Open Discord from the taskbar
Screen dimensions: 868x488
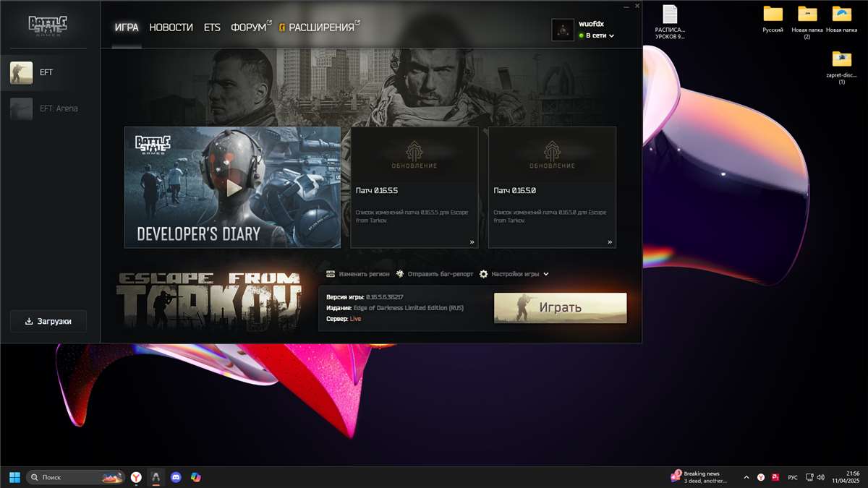pyautogui.click(x=176, y=477)
